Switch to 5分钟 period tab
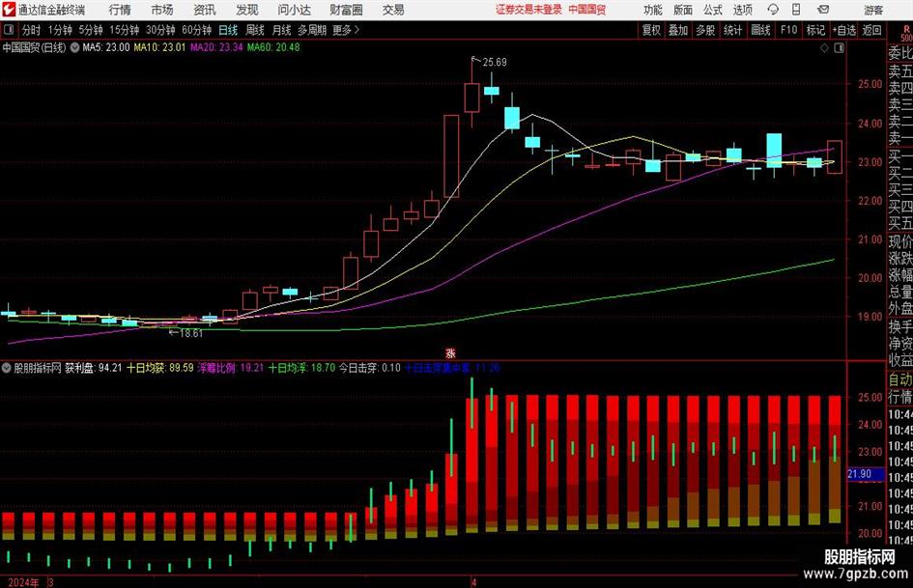This screenshot has width=913, height=588. pos(91,30)
